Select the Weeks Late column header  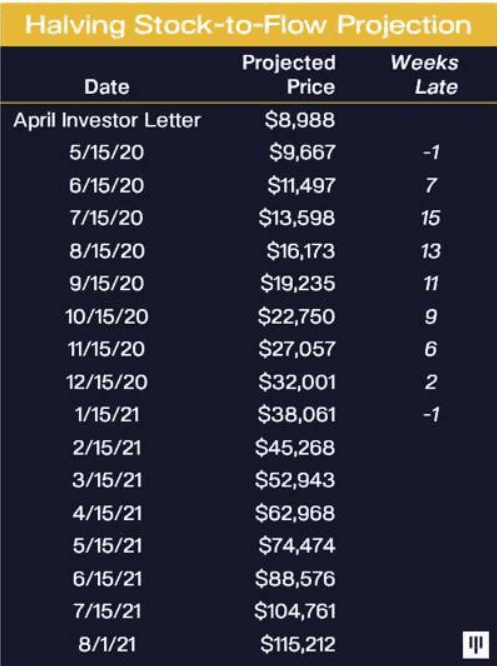[424, 75]
